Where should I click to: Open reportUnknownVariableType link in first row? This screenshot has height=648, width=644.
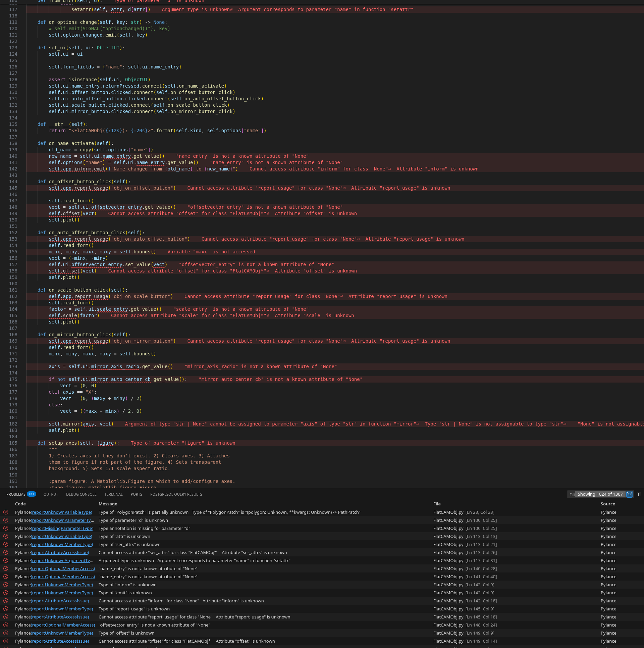point(61,512)
